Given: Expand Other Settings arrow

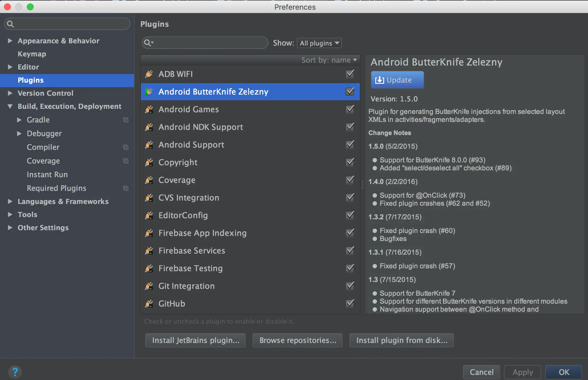Looking at the screenshot, I should click(x=10, y=228).
